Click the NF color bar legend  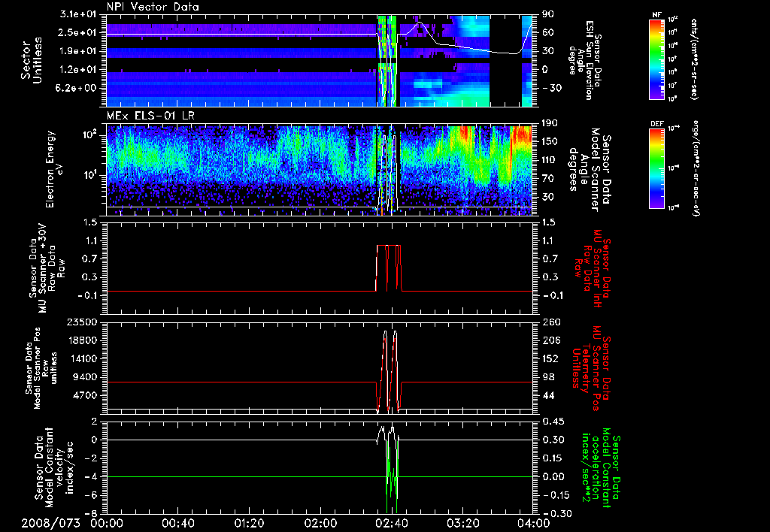[x=657, y=59]
